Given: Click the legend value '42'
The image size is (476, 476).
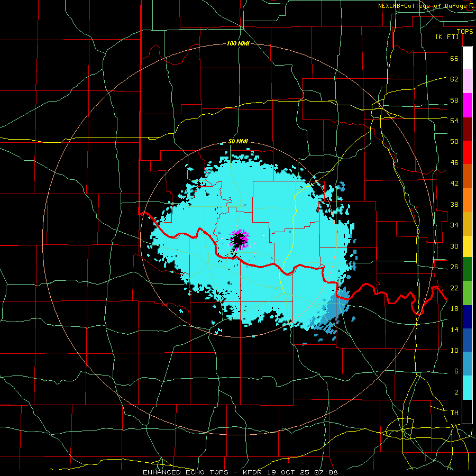Looking at the screenshot, I should [x=454, y=184].
